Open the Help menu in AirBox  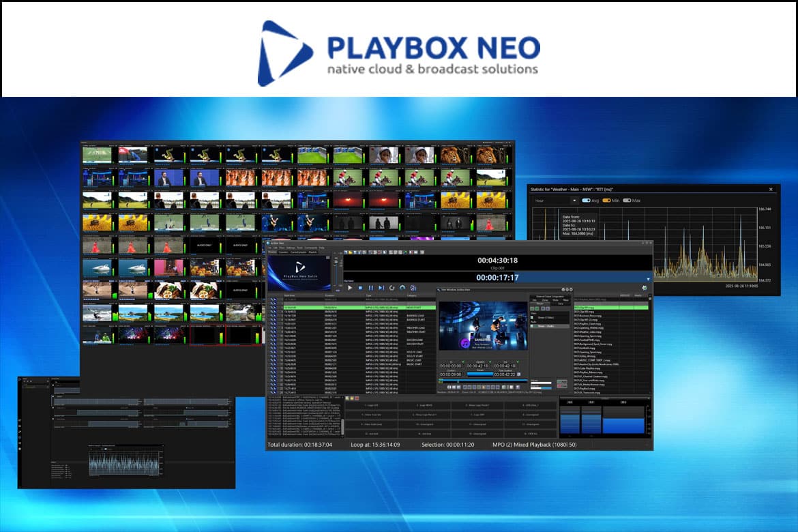point(322,248)
